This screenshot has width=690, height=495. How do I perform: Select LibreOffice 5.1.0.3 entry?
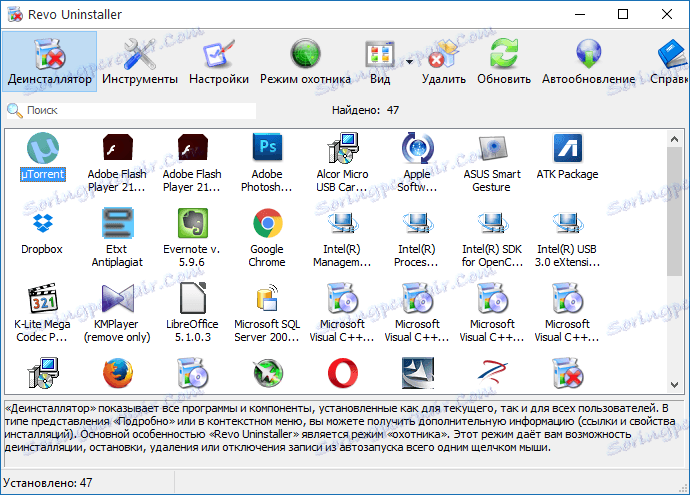pos(192,313)
